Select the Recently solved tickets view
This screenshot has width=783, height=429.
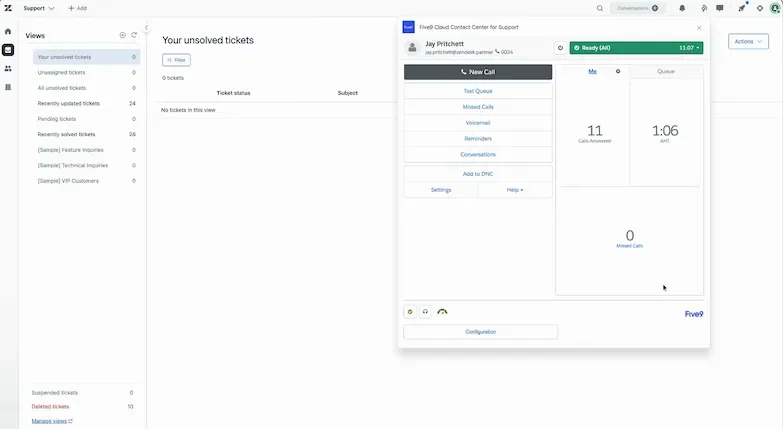(x=86, y=134)
